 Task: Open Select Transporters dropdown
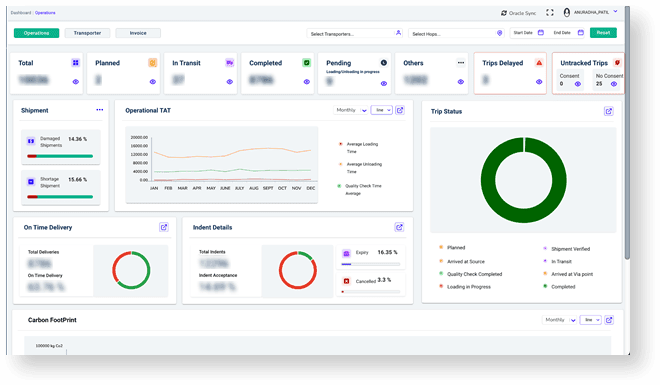[x=354, y=33]
